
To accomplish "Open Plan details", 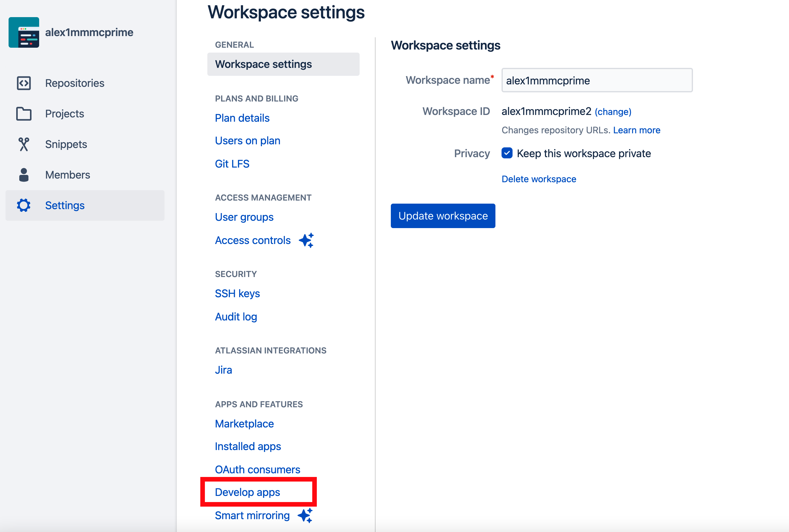I will pos(242,118).
